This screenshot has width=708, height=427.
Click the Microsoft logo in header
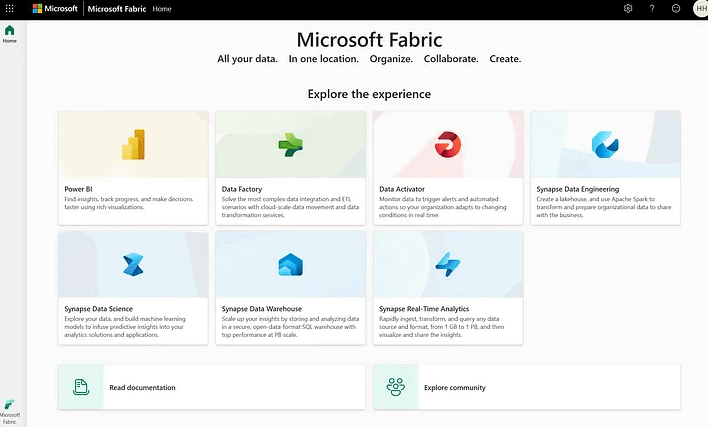54,8
